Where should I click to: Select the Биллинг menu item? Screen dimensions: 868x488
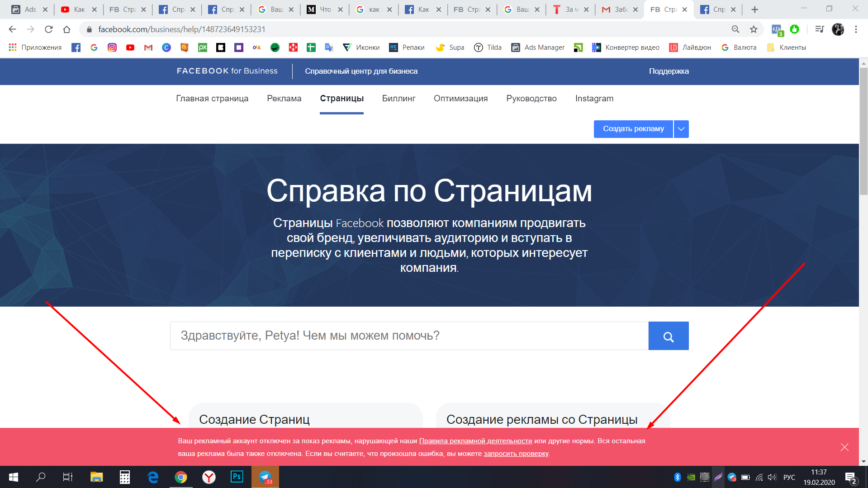[398, 99]
